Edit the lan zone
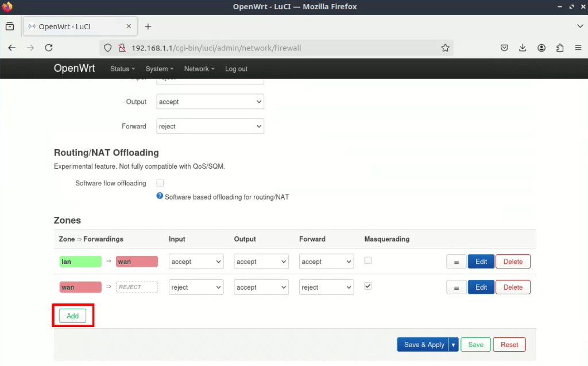Screen dimensions: 588x366 coord(481,262)
